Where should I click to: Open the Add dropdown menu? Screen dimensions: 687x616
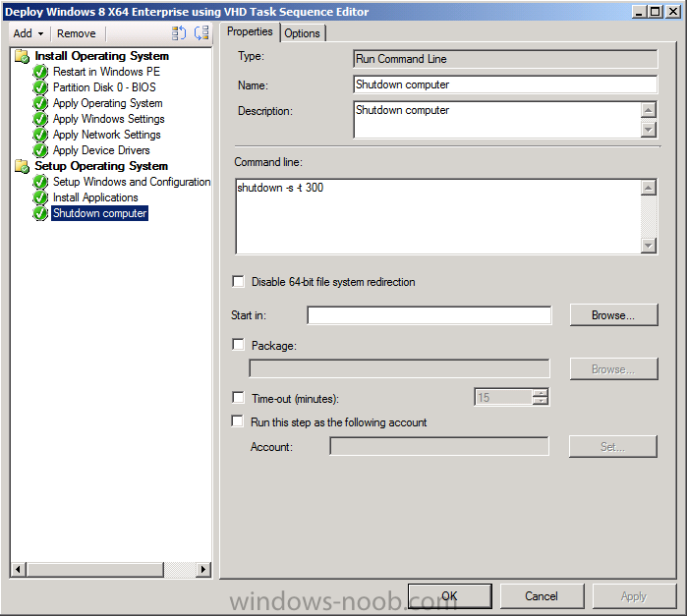(29, 33)
